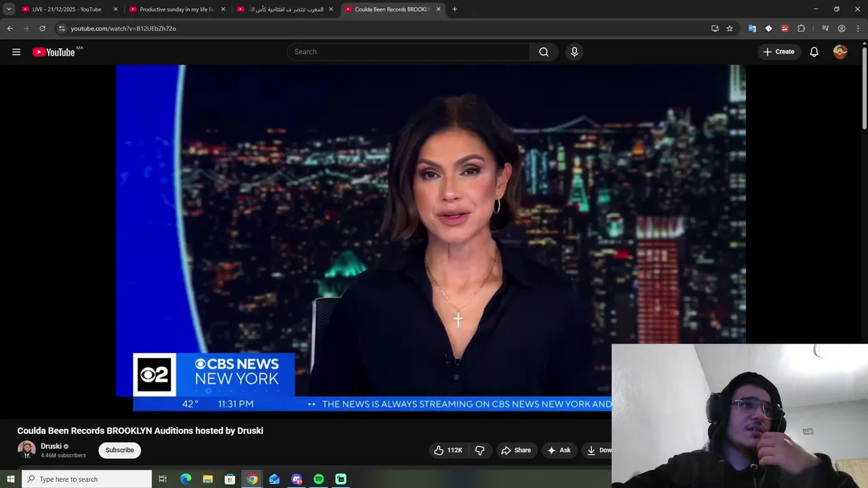Click the 4.46M subscribers text
Screen dimensions: 868x488
click(x=63, y=455)
